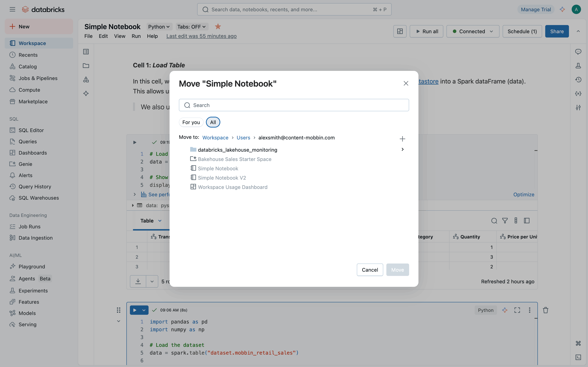Open the table of contents icon
The image size is (588, 367).
[x=86, y=52]
